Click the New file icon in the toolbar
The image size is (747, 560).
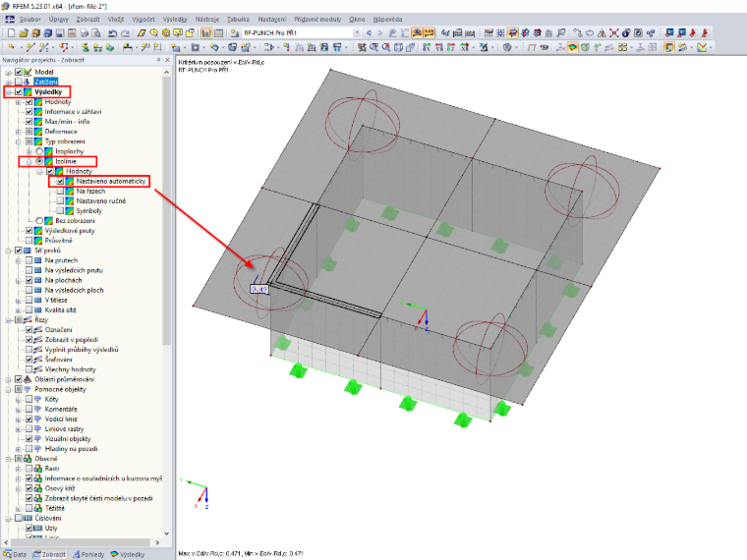click(x=11, y=32)
